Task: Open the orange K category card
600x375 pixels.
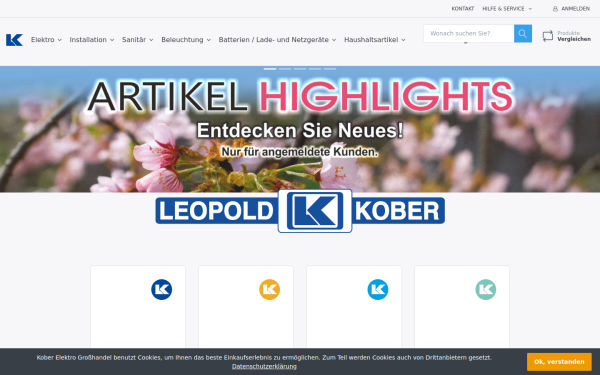Action: [246, 307]
